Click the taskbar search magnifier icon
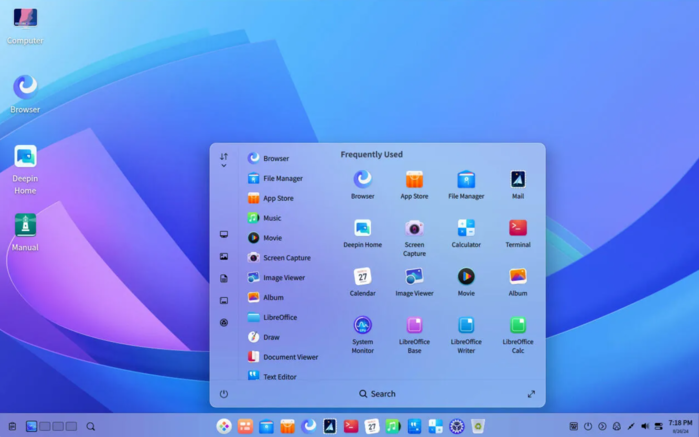Image resolution: width=699 pixels, height=437 pixels. click(x=90, y=427)
